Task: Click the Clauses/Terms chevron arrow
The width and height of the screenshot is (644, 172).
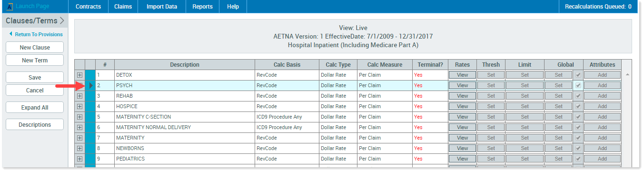Action: (x=62, y=20)
